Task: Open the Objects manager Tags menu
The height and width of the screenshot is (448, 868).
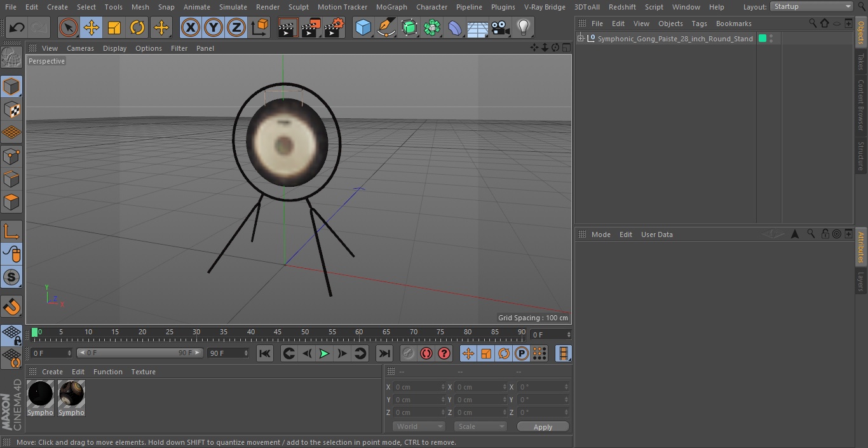Action: (x=699, y=24)
